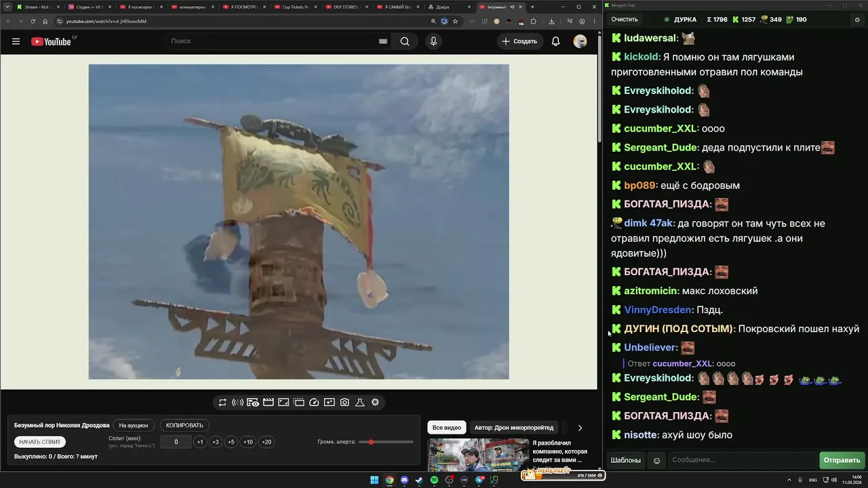Send the chat message with Отправить

[x=842, y=461]
